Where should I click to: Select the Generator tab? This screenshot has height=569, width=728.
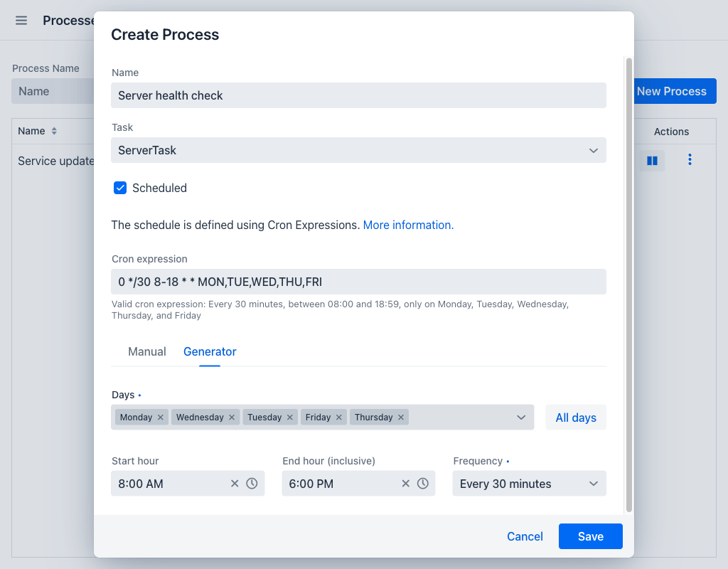[x=210, y=351]
